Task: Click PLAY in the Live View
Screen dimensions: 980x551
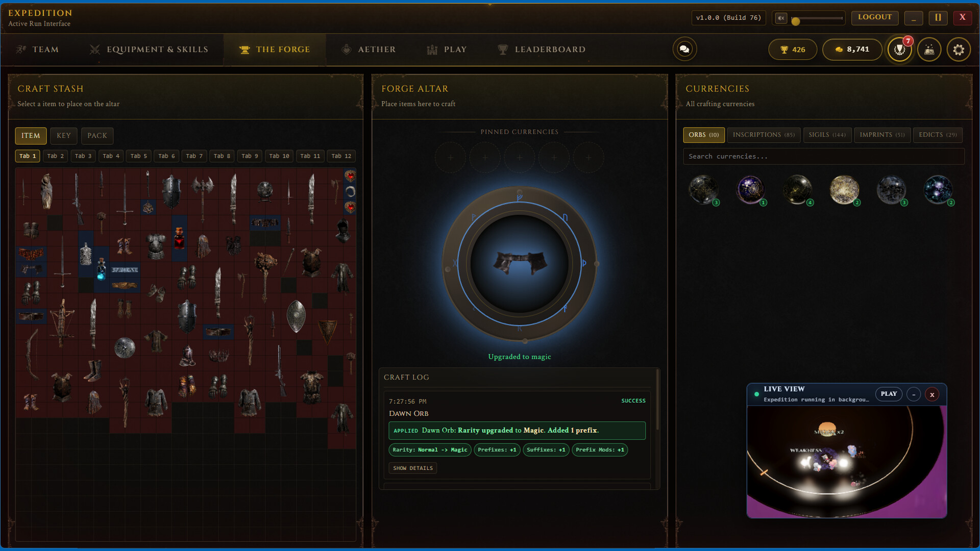Action: pyautogui.click(x=889, y=394)
